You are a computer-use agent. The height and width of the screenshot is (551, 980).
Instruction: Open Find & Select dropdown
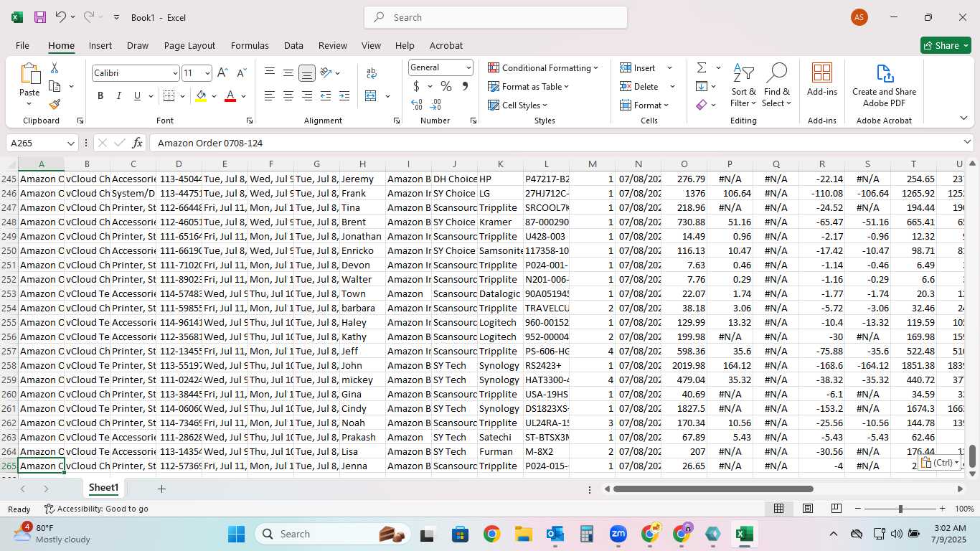(777, 85)
